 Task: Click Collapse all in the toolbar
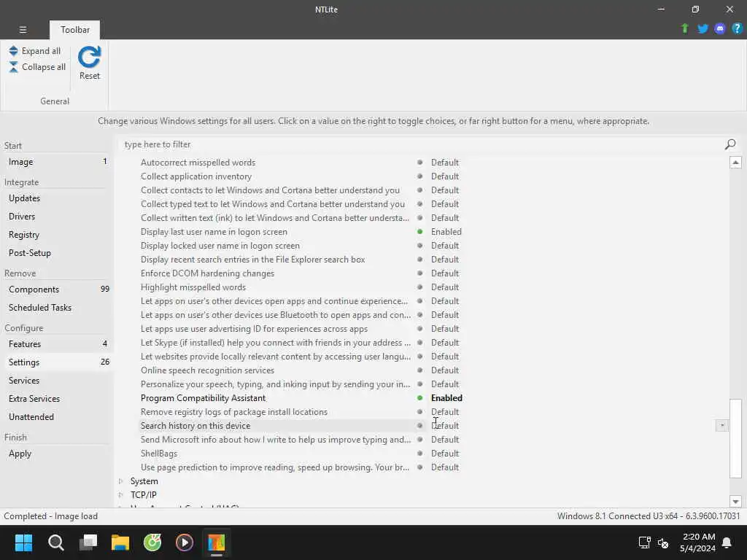click(37, 67)
